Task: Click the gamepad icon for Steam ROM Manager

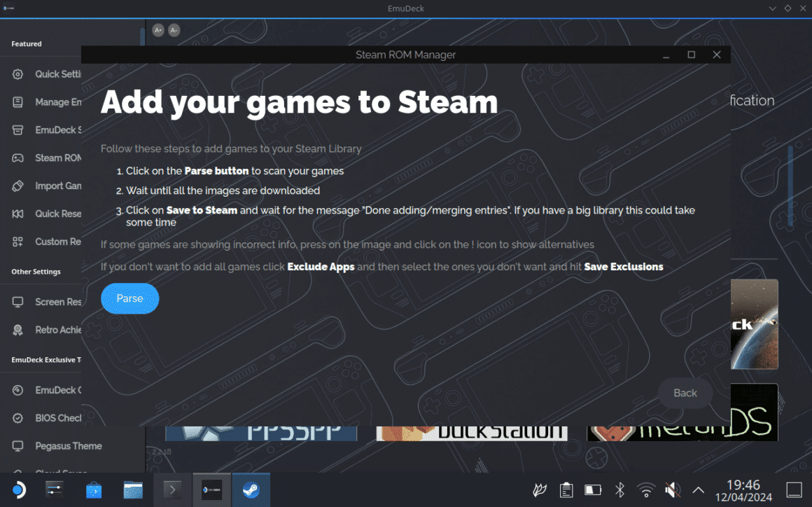Action: (x=17, y=158)
